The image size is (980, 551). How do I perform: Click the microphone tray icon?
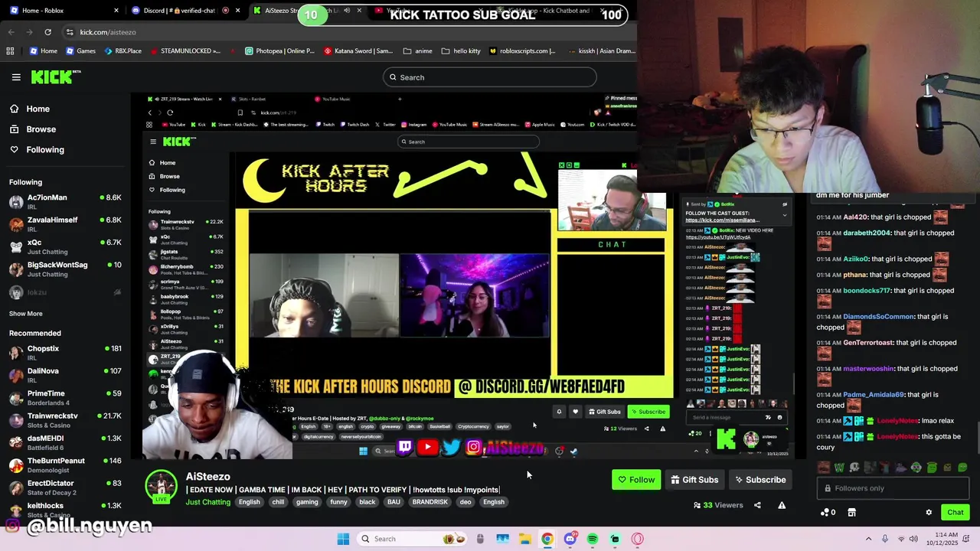point(885,539)
